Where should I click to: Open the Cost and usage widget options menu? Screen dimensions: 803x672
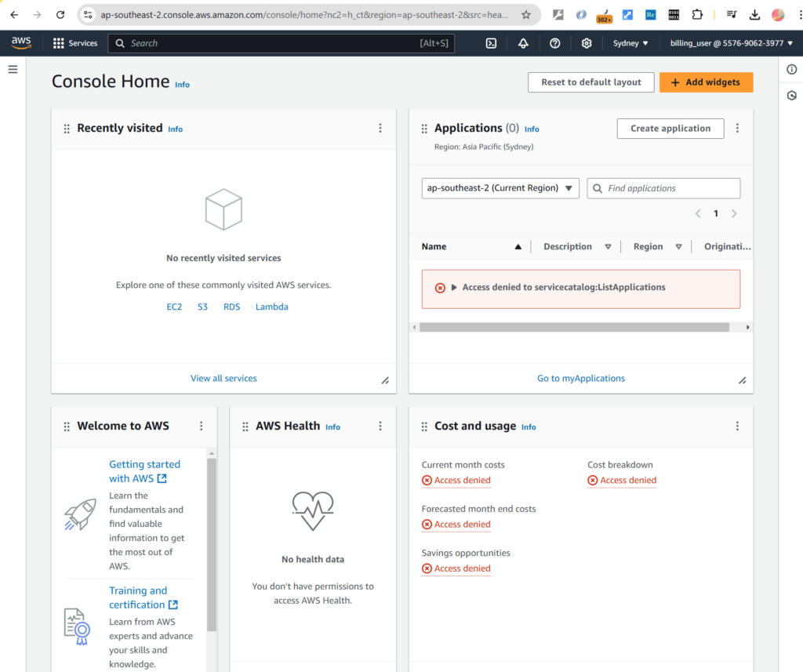click(737, 427)
